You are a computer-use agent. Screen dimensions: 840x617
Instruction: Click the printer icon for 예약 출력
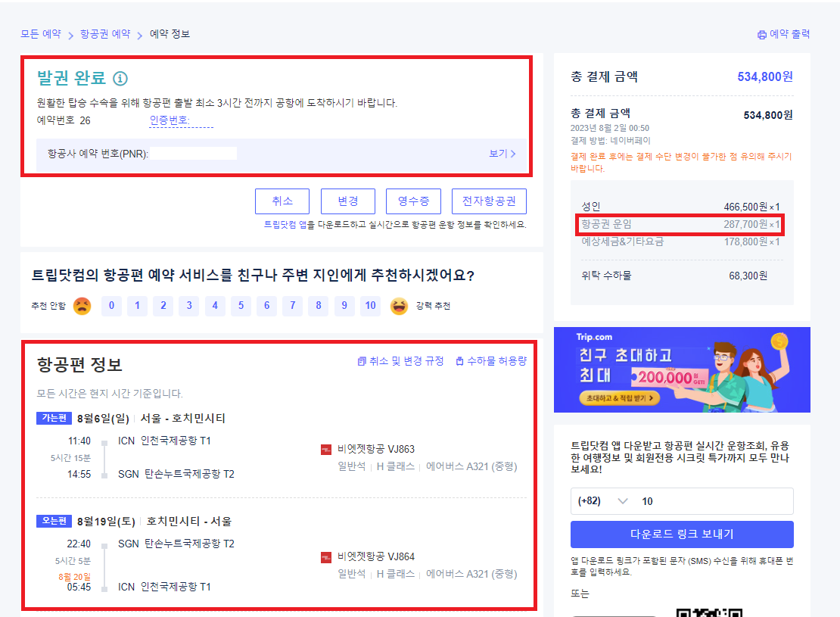pos(762,35)
